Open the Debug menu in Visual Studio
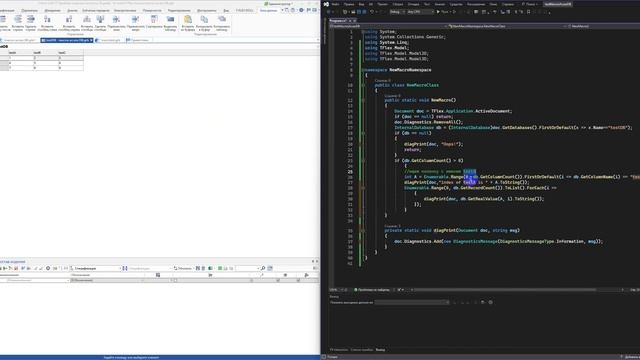This screenshot has width=640, height=360. point(413,4)
